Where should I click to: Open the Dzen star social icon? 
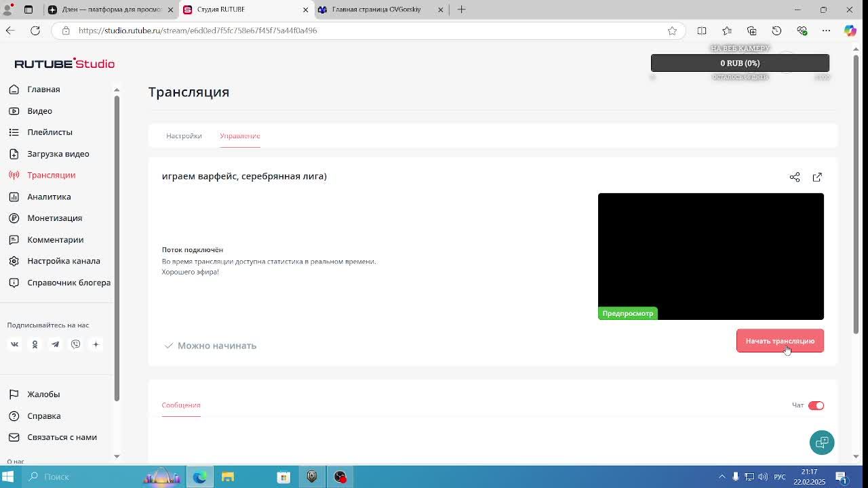coord(96,344)
